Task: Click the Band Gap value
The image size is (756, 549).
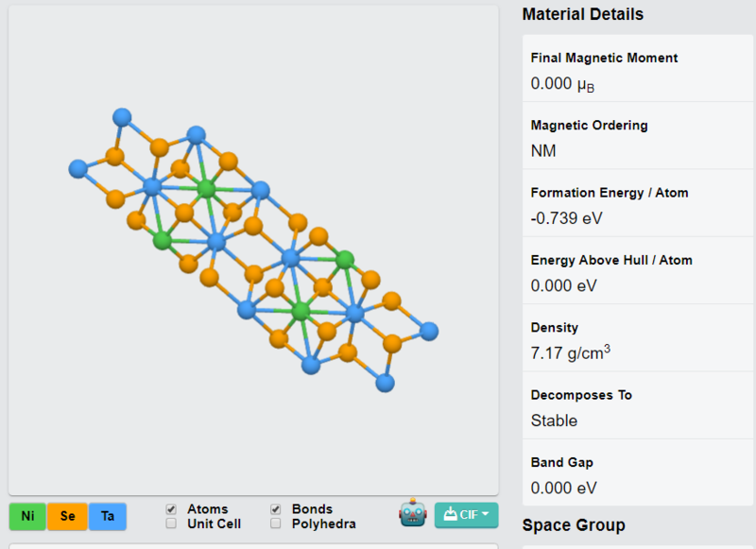Action: [x=563, y=488]
